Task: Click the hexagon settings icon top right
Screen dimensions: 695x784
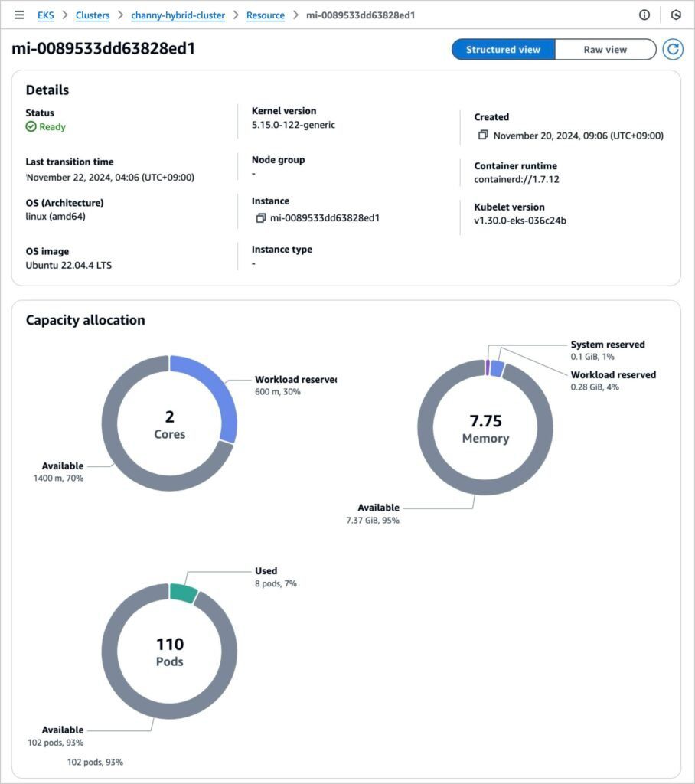Action: tap(676, 15)
